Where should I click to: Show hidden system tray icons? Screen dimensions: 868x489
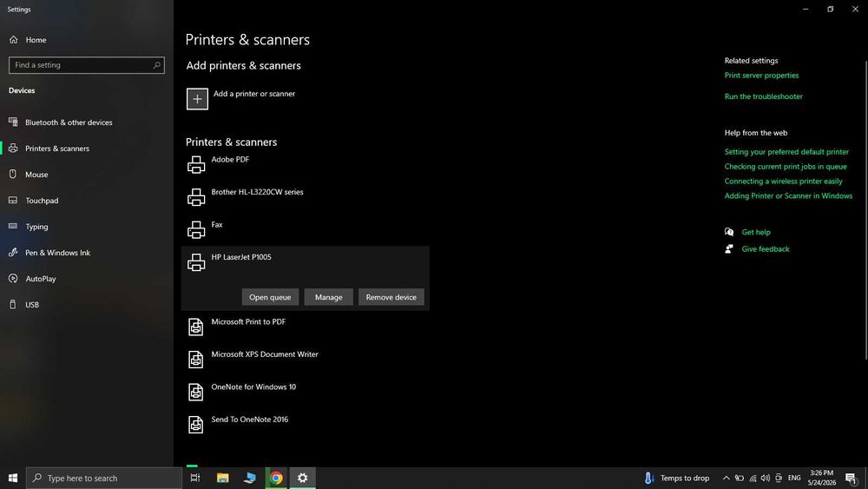726,478
